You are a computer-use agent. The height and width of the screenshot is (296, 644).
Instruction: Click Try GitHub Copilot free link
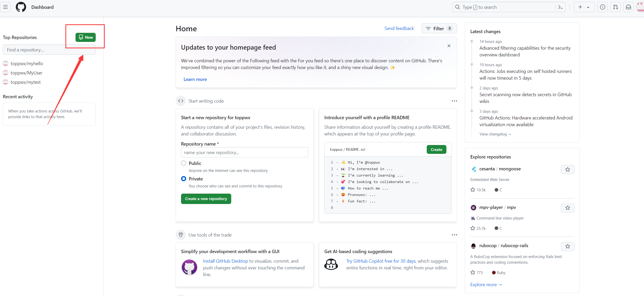point(381,261)
